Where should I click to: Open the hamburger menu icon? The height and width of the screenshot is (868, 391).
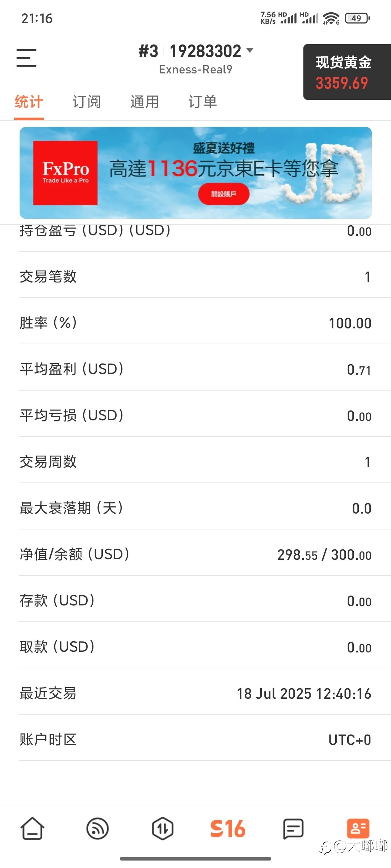[26, 58]
